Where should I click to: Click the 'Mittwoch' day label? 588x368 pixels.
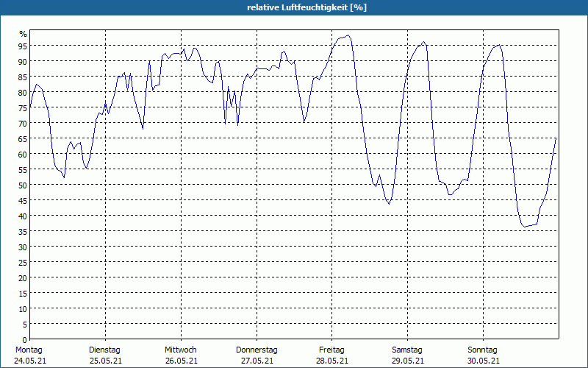[x=181, y=350]
